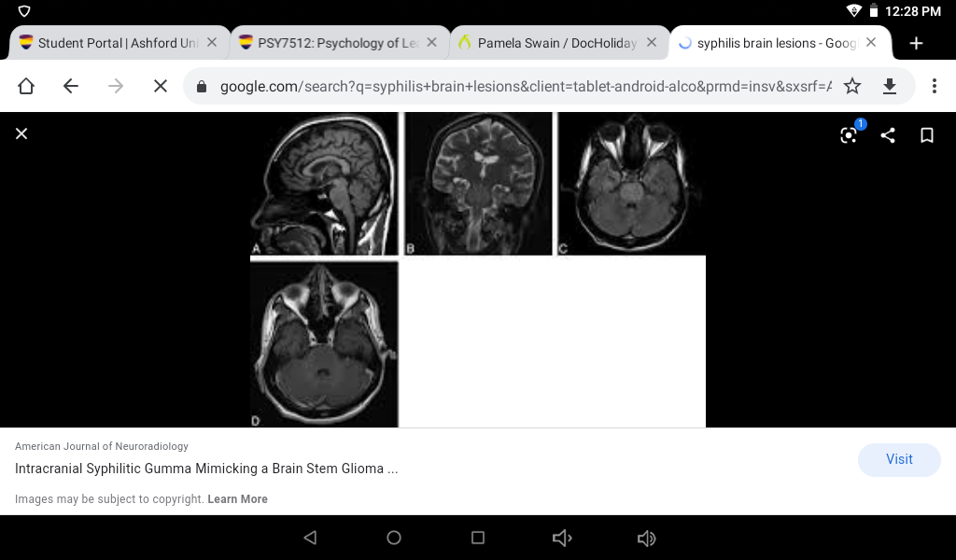The image size is (956, 560).
Task: Share the image result
Action: coord(888,134)
